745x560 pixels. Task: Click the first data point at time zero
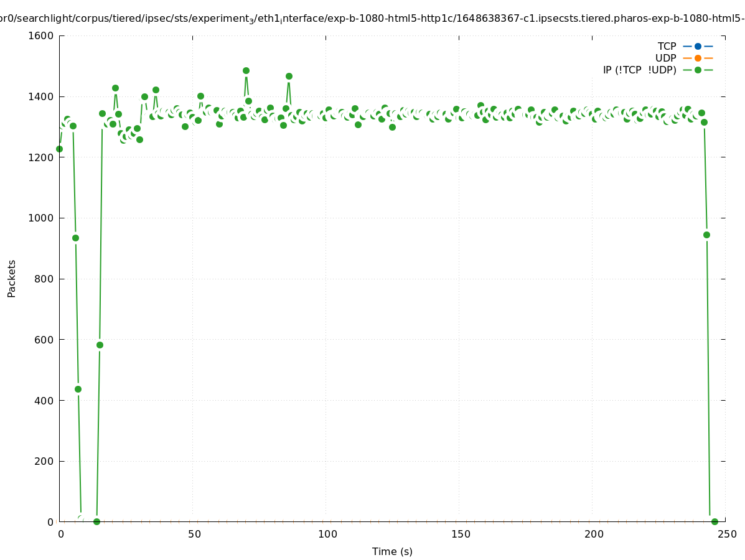pos(59,149)
